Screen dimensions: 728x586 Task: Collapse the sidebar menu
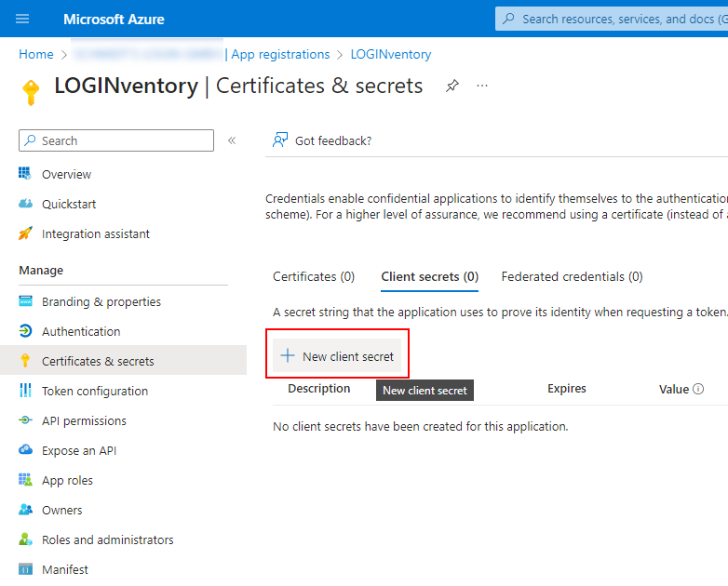click(232, 140)
